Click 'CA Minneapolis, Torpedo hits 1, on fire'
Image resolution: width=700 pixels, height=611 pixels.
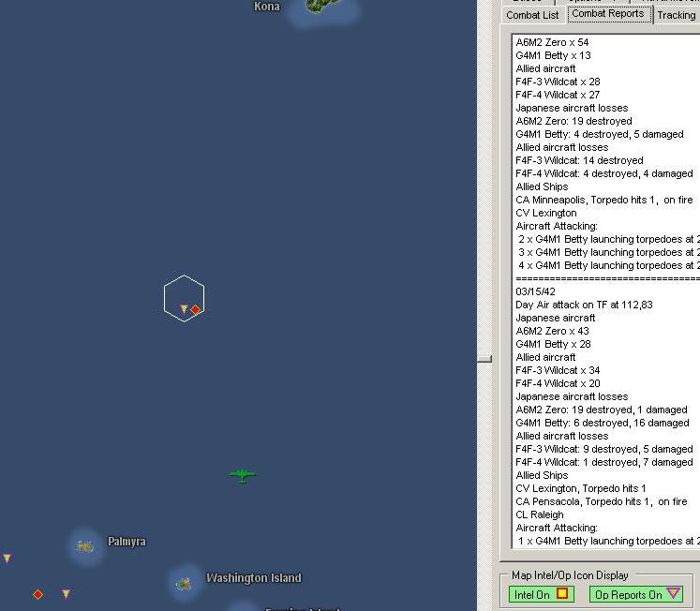click(604, 200)
